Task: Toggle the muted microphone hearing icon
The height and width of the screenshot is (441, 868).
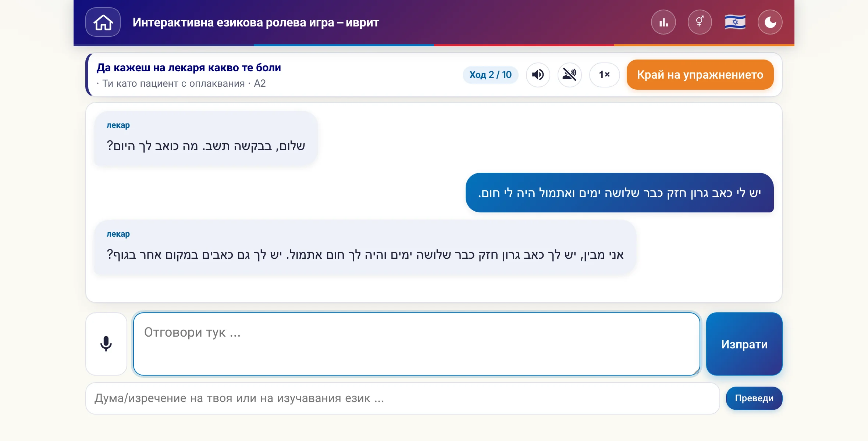Action: point(569,75)
